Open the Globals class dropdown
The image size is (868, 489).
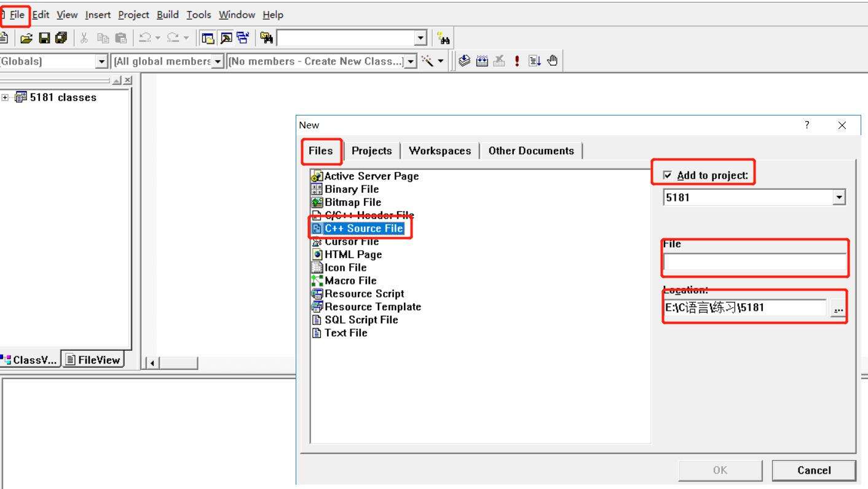[102, 61]
